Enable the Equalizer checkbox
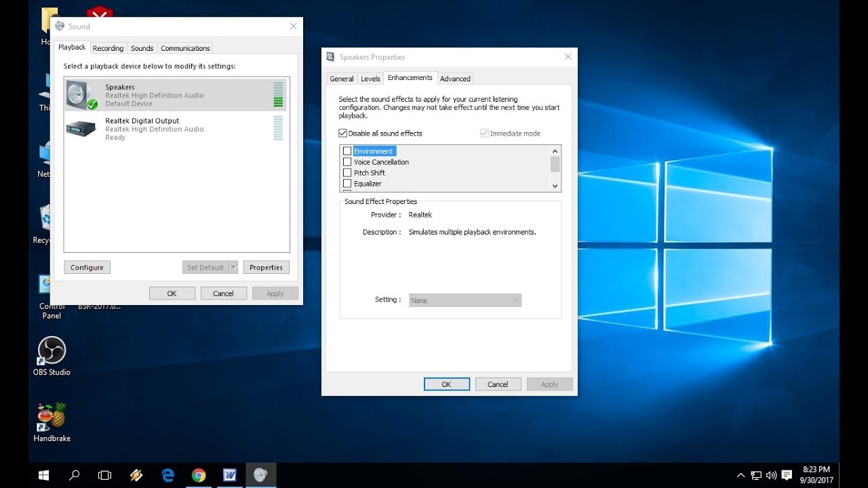 (x=347, y=184)
